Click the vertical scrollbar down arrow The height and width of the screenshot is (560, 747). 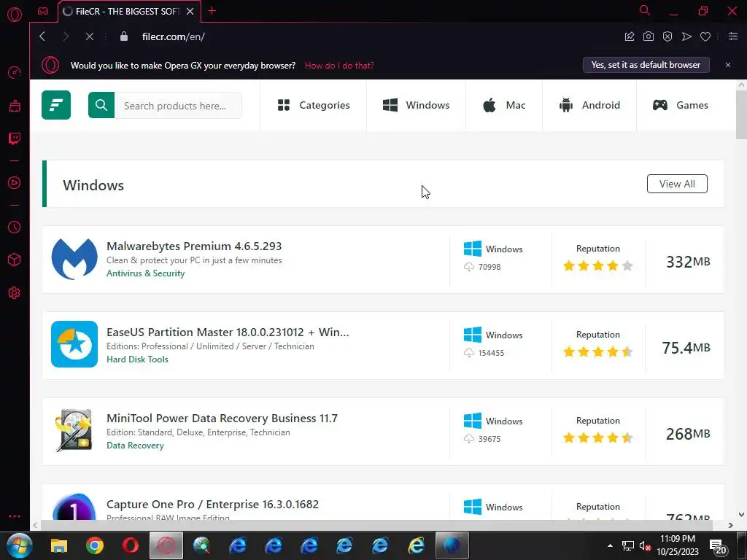741,515
